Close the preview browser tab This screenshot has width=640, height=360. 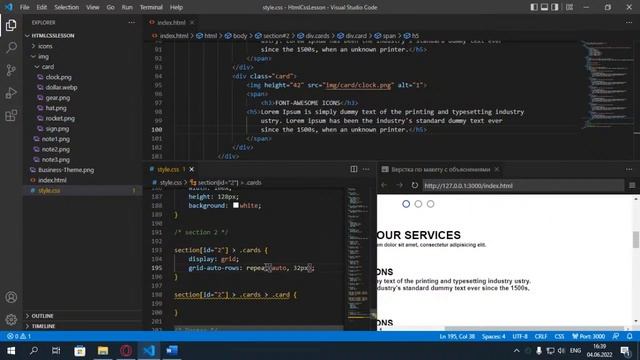(x=497, y=169)
